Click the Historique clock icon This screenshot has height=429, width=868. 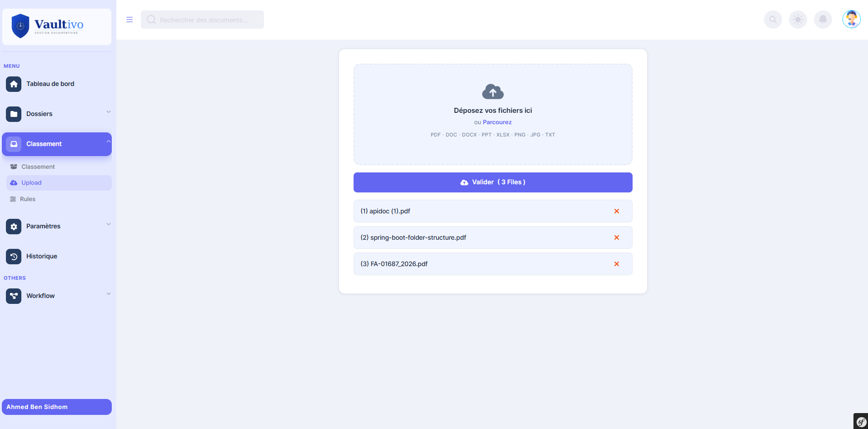pyautogui.click(x=14, y=257)
